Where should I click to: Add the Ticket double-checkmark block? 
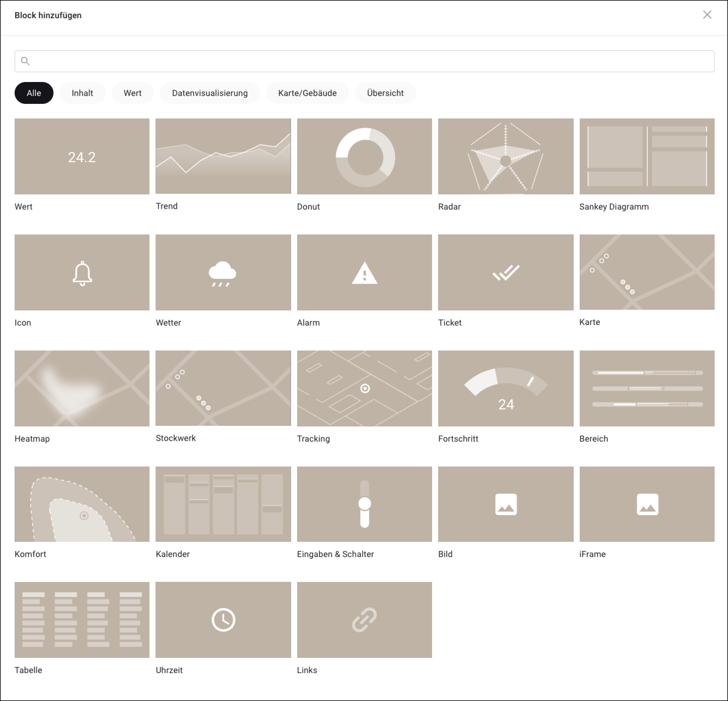coord(506,272)
